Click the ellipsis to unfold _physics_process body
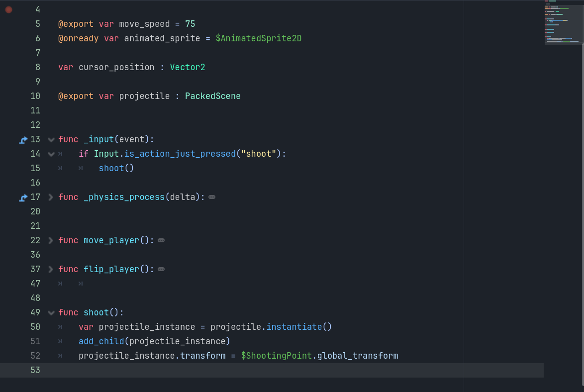The width and height of the screenshot is (584, 392). pos(212,197)
